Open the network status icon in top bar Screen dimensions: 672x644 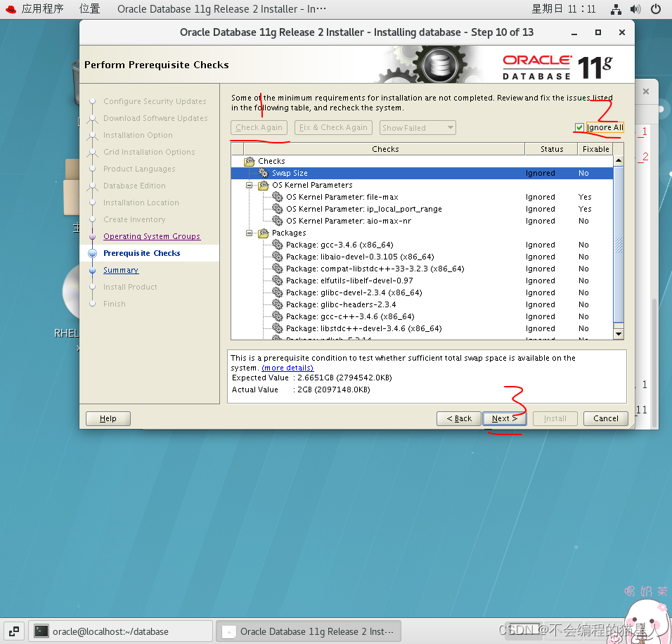pos(616,9)
